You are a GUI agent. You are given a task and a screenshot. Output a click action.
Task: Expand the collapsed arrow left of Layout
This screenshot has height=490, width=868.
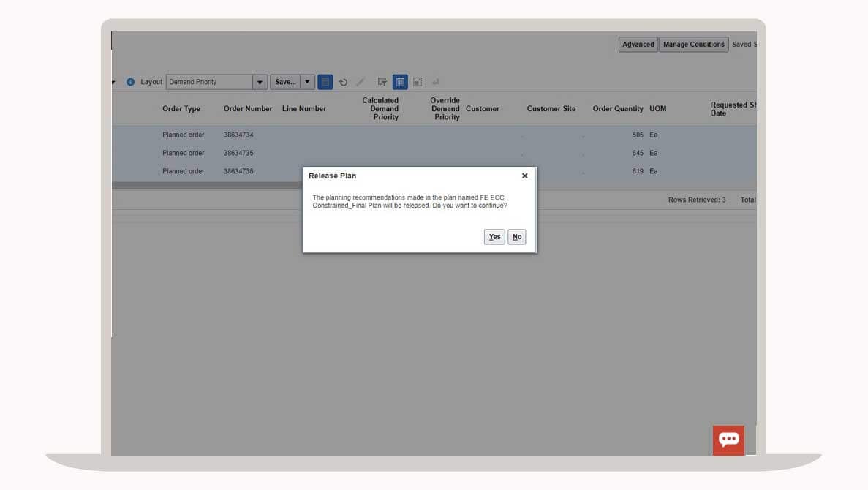[x=113, y=82]
